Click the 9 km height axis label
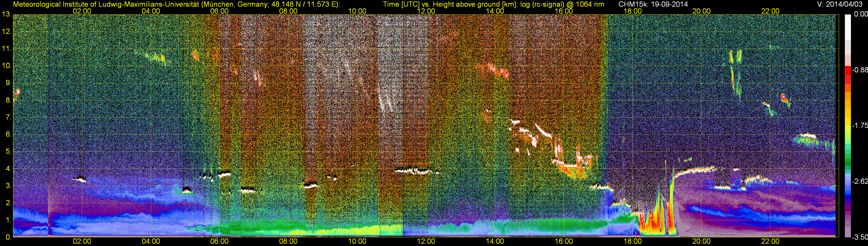 click(x=8, y=83)
